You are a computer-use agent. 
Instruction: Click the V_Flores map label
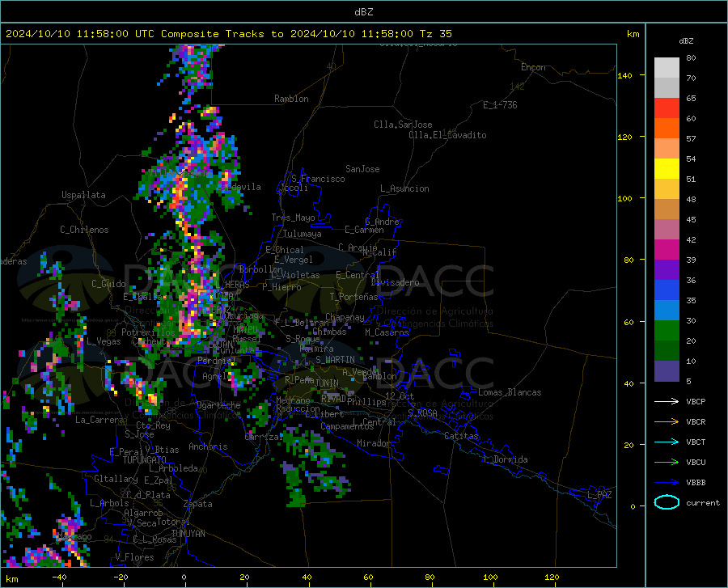point(134,557)
